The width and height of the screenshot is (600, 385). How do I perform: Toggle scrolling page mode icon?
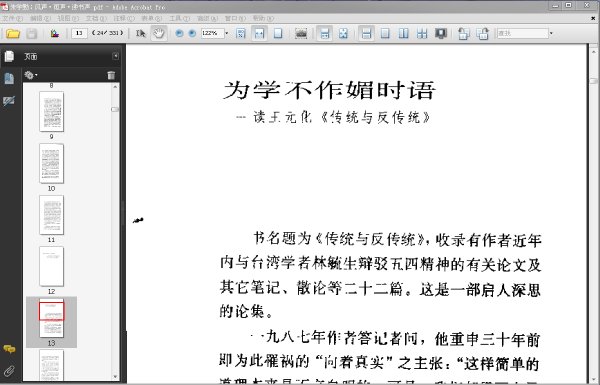click(x=324, y=34)
